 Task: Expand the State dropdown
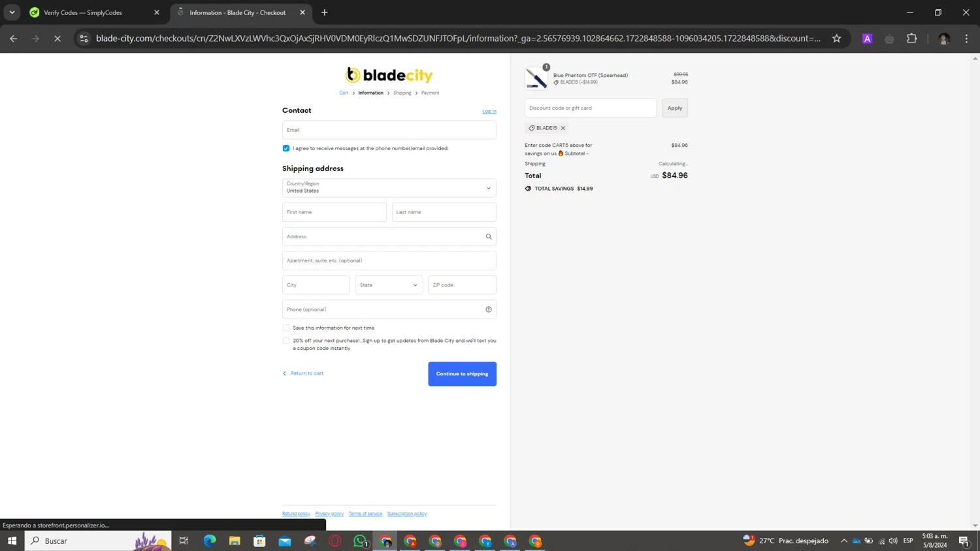pyautogui.click(x=389, y=285)
